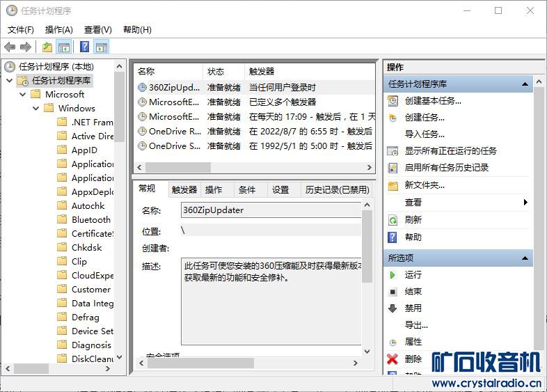Click the clock icon of OneDrive S... task

142,146
